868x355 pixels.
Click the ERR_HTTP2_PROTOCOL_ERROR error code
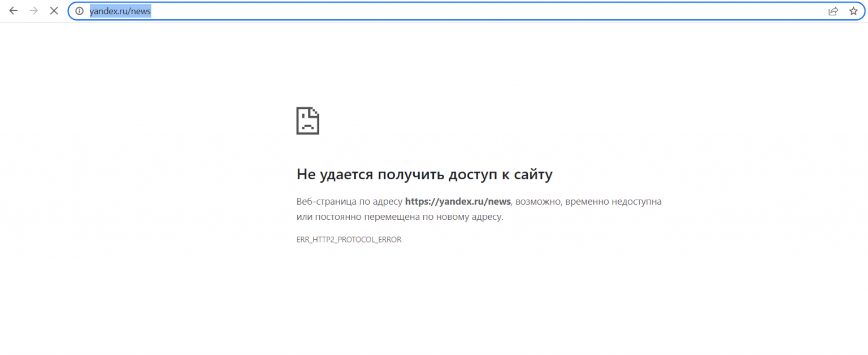(x=349, y=240)
